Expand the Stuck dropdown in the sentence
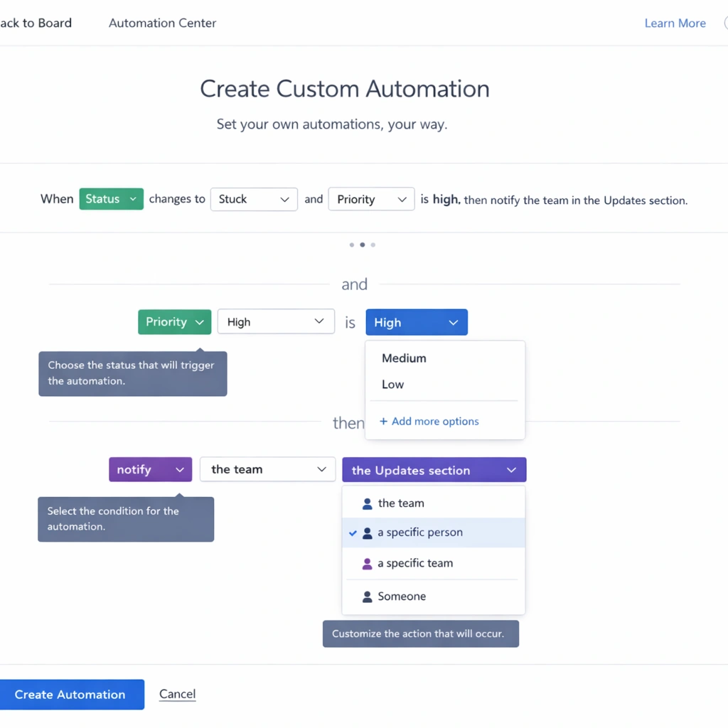The image size is (728, 728). point(254,199)
